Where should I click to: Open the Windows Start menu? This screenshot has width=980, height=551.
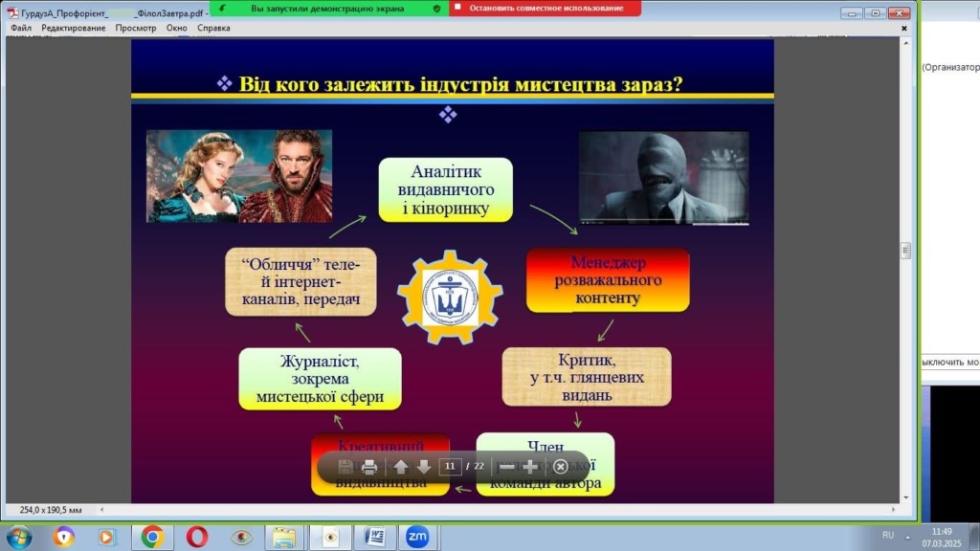[x=19, y=538]
